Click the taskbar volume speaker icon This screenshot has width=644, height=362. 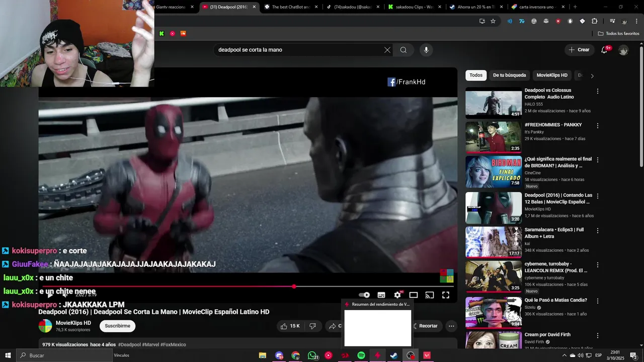581,355
